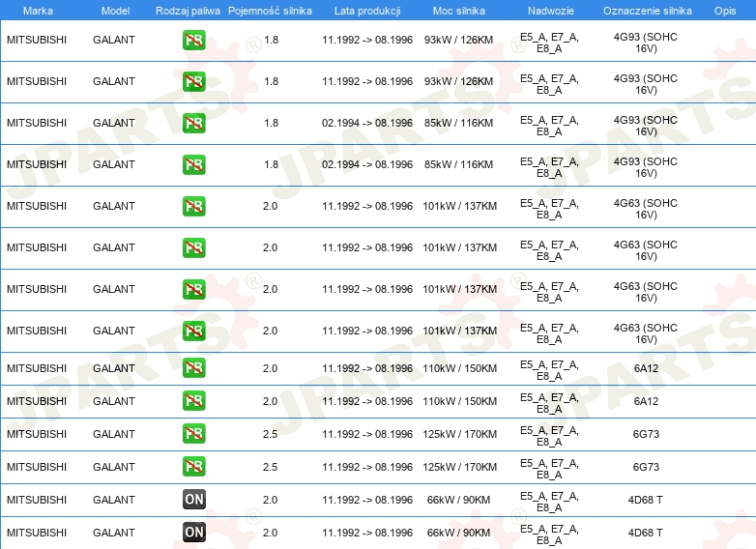Click the 66kW / 90KM power cell in last row
756x549 pixels.
458,533
